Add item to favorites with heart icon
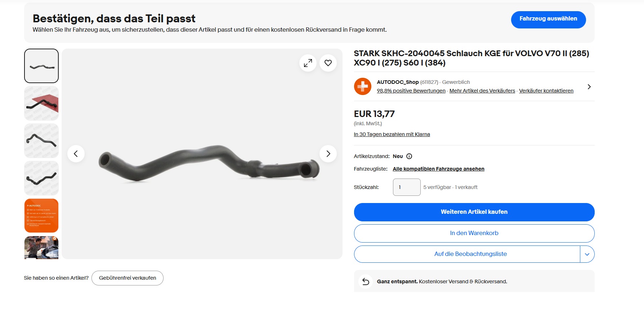Image resolution: width=644 pixels, height=311 pixels. point(328,63)
